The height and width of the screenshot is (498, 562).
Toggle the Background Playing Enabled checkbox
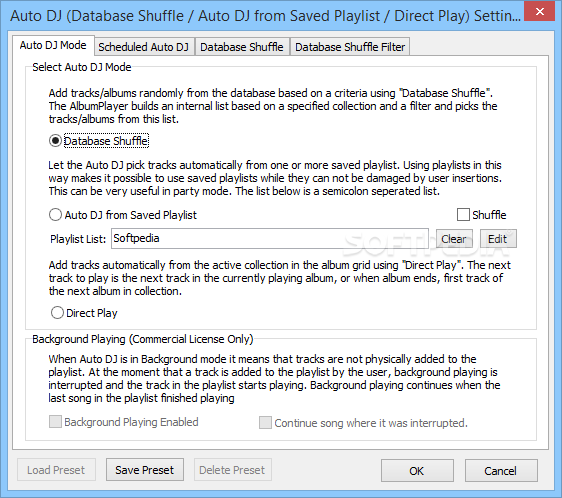pyautogui.click(x=55, y=422)
